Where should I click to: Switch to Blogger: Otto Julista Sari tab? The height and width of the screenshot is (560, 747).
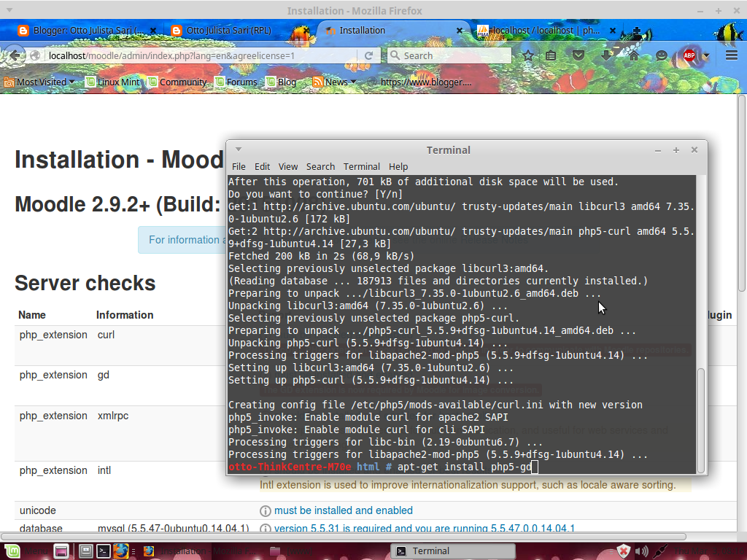pyautogui.click(x=88, y=31)
